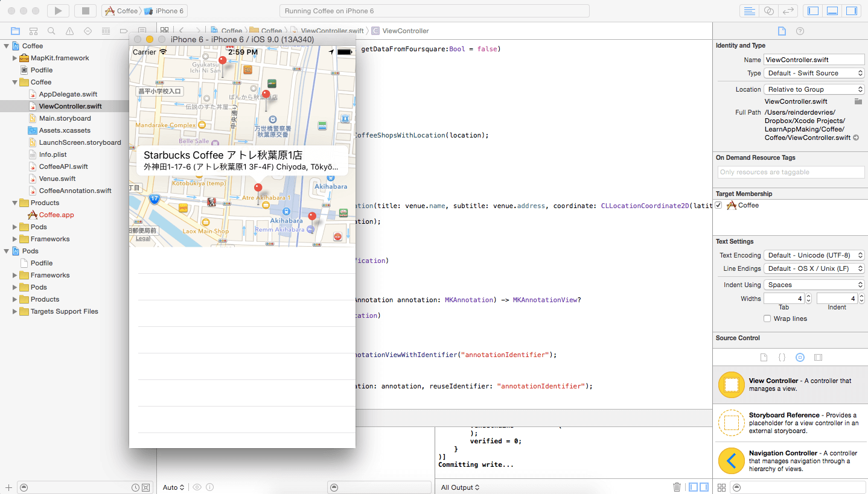Viewport: 868px width, 494px height.
Task: Select the File inspector icon
Action: pyautogui.click(x=782, y=31)
